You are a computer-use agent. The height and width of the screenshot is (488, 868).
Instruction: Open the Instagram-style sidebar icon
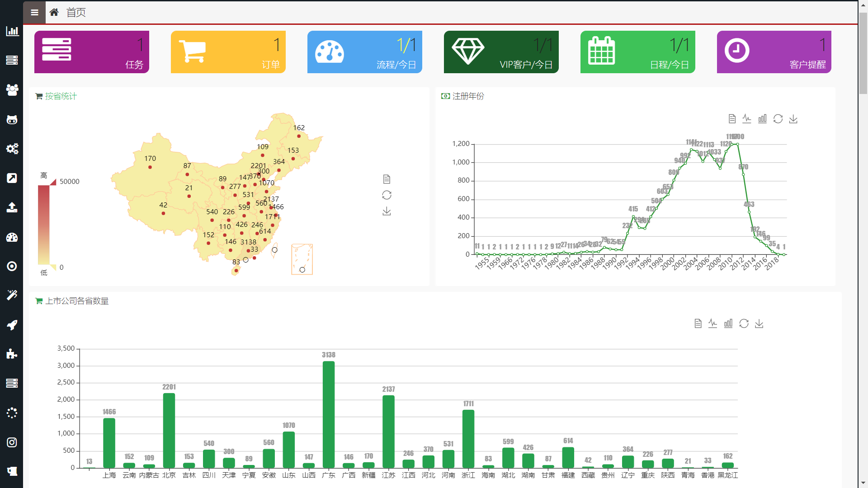tap(12, 442)
